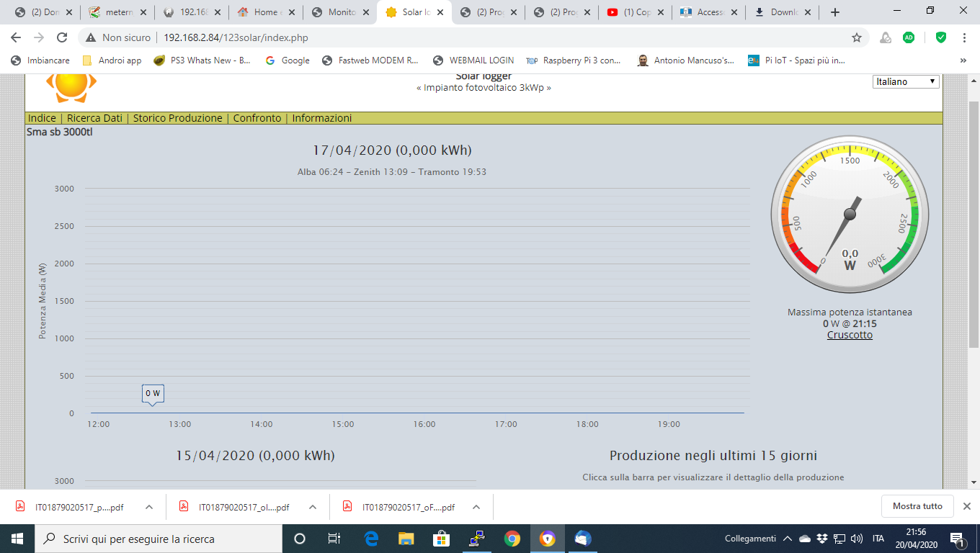Open Microsoft Store from the taskbar
The width and height of the screenshot is (980, 553).
[442, 539]
